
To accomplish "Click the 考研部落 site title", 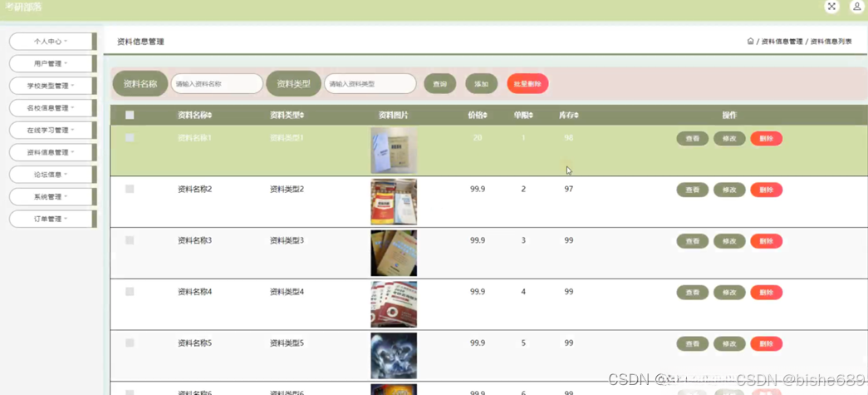I will 23,7.
